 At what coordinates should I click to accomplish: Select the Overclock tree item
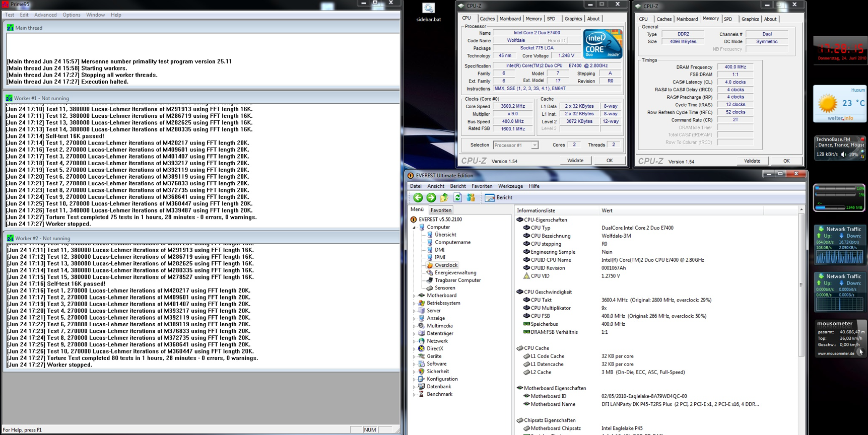[x=446, y=265]
